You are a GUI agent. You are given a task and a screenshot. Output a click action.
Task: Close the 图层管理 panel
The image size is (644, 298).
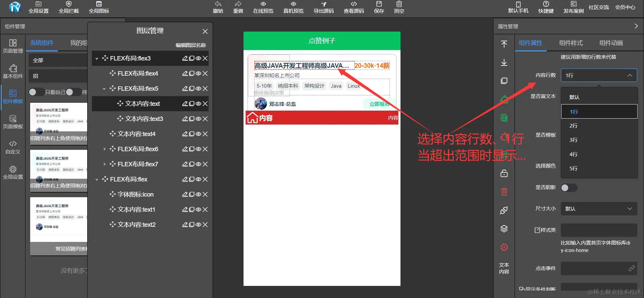205,31
